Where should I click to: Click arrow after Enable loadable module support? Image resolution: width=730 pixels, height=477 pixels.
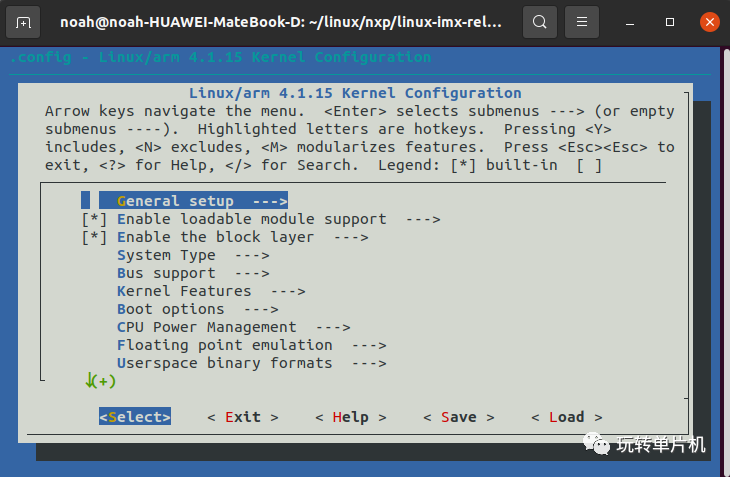pos(423,219)
